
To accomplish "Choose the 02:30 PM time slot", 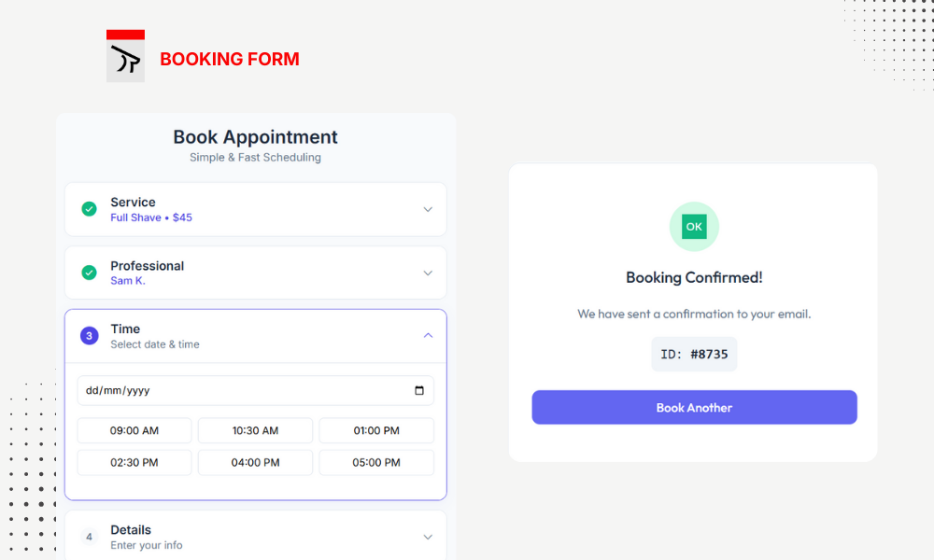I will (134, 462).
